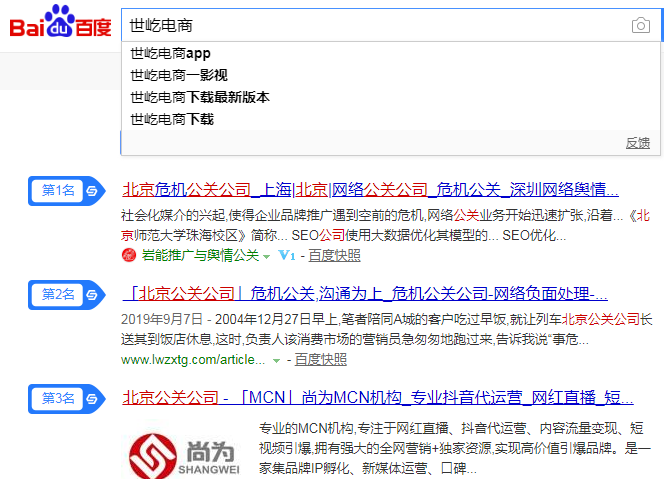Expand dropdown arrow after www.lwzxtg.com URL
This screenshot has height=479, width=664.
click(277, 361)
